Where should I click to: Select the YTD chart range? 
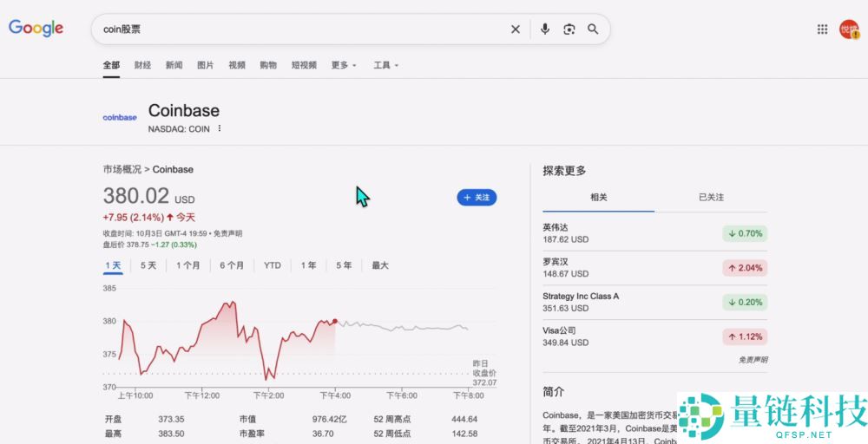tap(273, 265)
